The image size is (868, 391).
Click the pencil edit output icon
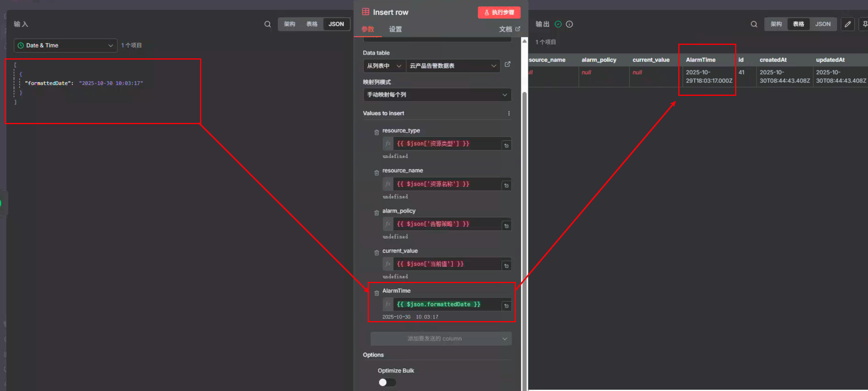[x=847, y=24]
